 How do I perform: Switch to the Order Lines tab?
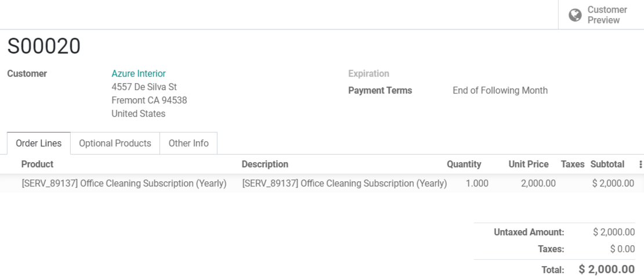38,143
